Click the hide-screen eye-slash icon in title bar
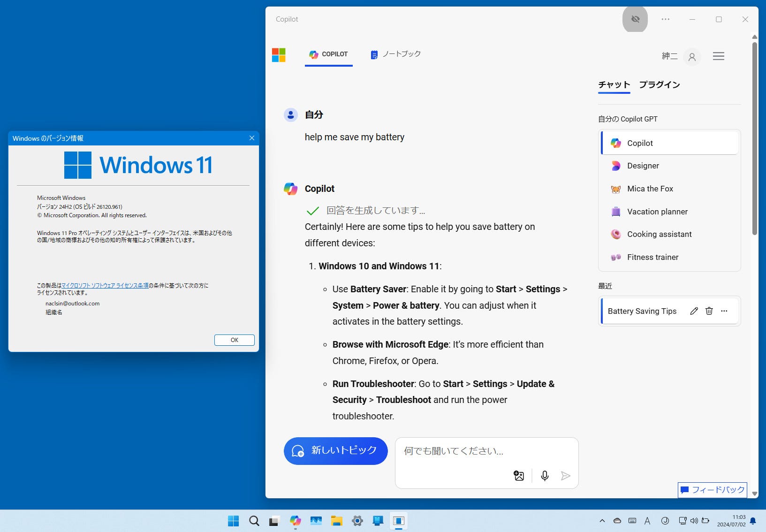 tap(635, 19)
